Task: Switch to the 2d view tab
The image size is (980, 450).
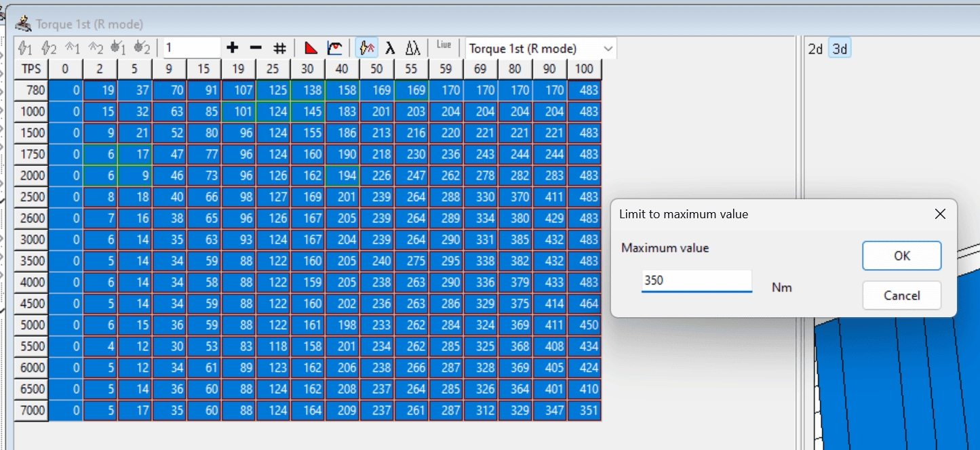Action: (x=815, y=49)
